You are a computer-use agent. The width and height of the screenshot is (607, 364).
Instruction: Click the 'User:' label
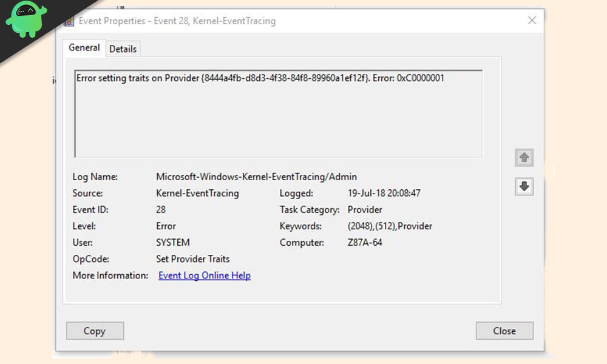[x=83, y=243]
